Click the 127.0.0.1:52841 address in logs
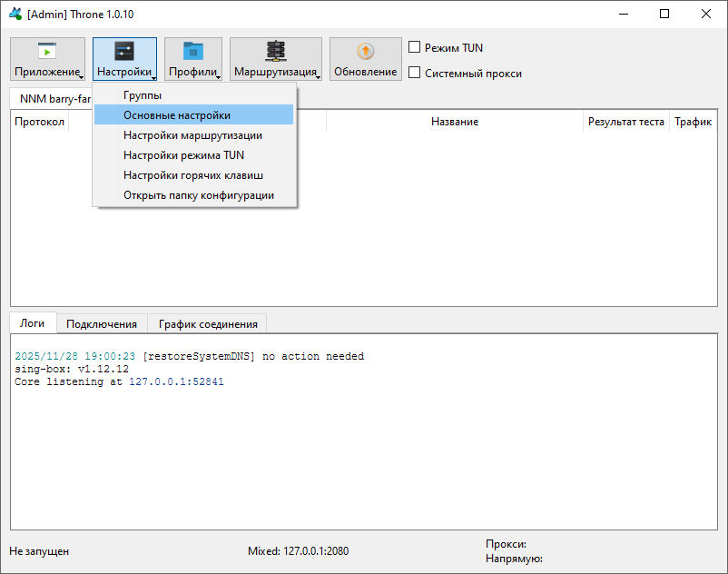 point(176,381)
